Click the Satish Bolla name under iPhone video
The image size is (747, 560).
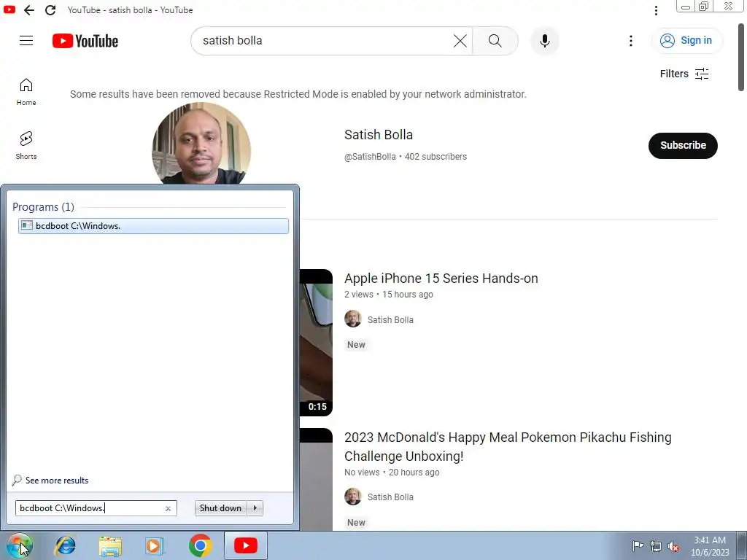[390, 320]
